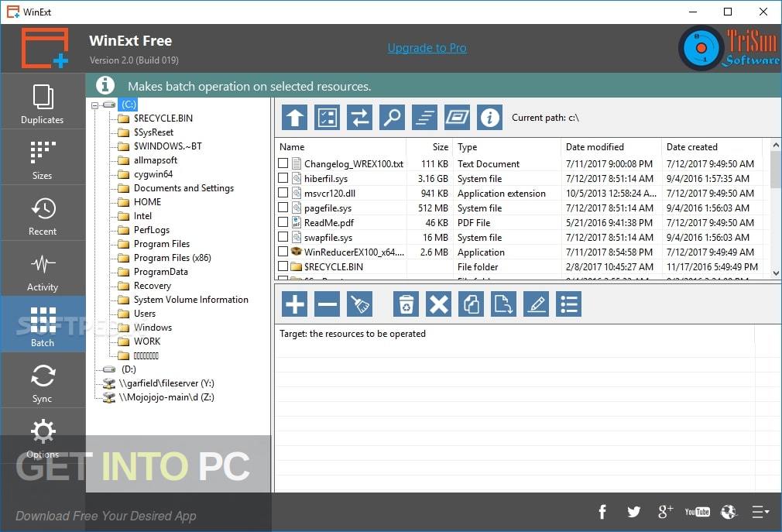Click the pencil rename icon
This screenshot has height=532, width=782.
click(536, 304)
